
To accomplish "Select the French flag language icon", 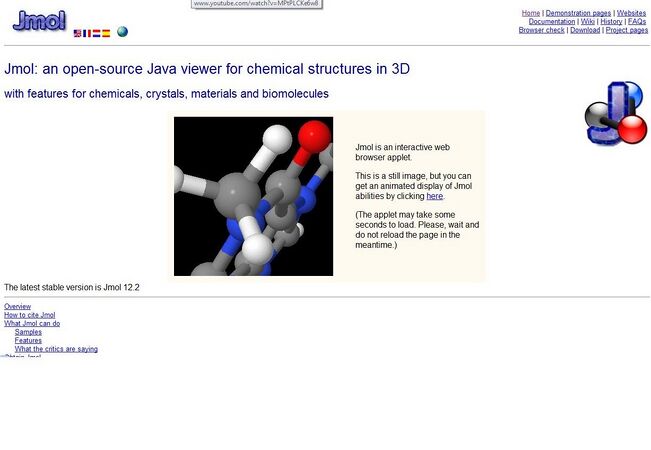I will [x=87, y=33].
